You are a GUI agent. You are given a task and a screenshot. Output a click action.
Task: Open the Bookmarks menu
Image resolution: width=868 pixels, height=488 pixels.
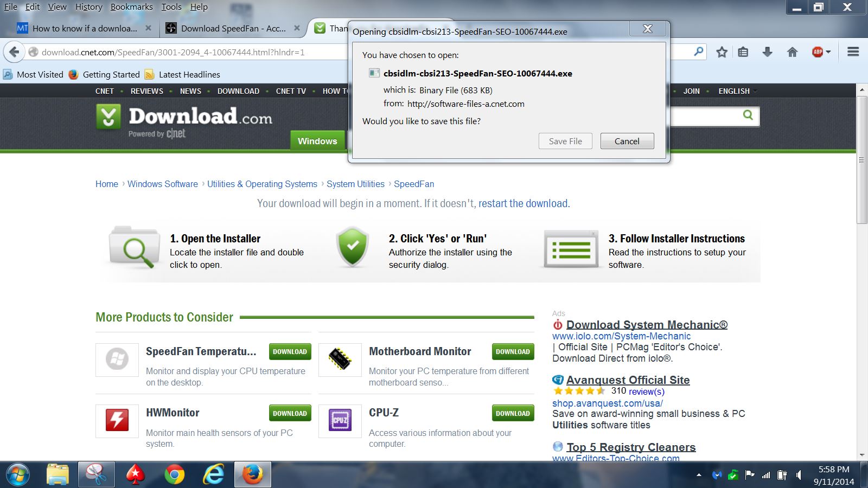132,7
